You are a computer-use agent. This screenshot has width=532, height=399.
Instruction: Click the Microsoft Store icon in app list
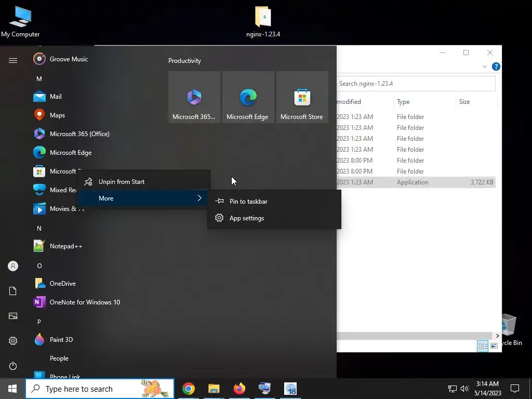coord(39,171)
